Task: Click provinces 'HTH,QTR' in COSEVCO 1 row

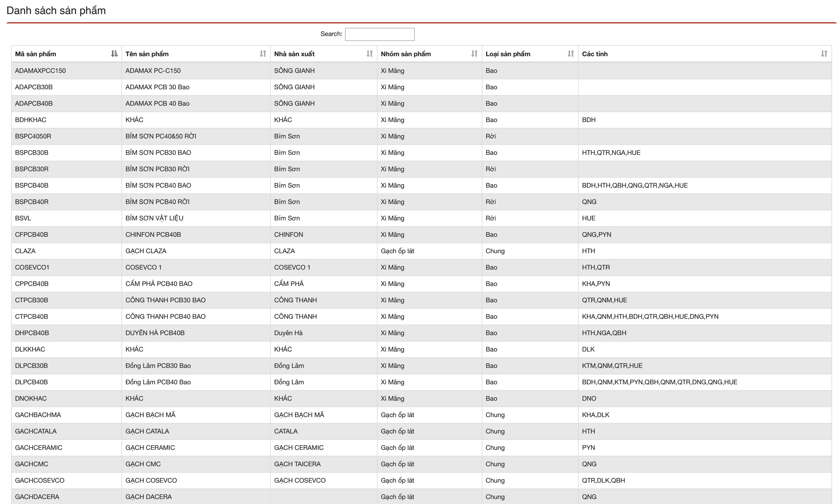Action: coord(596,267)
